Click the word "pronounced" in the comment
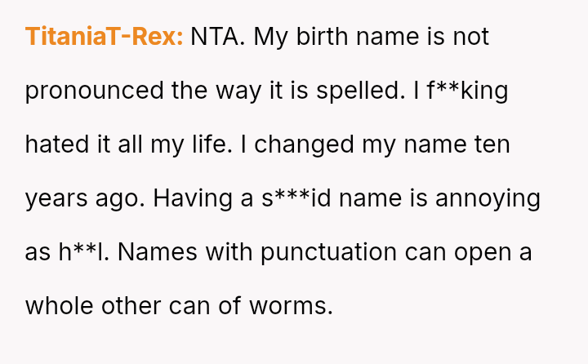The image size is (588, 364). pyautogui.click(x=95, y=91)
